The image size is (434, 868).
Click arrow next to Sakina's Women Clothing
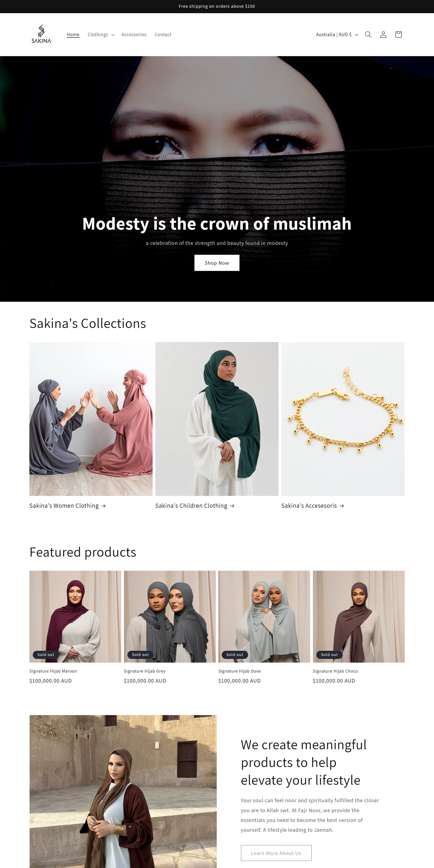pyautogui.click(x=104, y=506)
